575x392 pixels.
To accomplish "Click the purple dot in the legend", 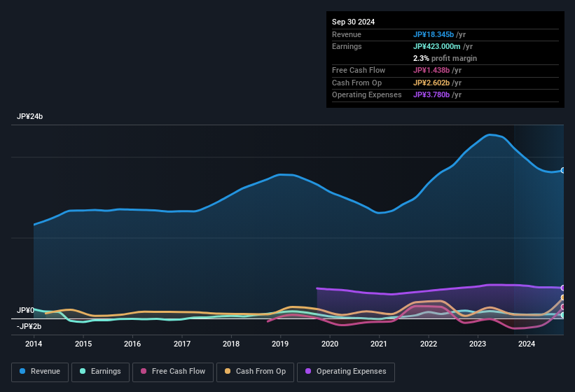I will [307, 371].
